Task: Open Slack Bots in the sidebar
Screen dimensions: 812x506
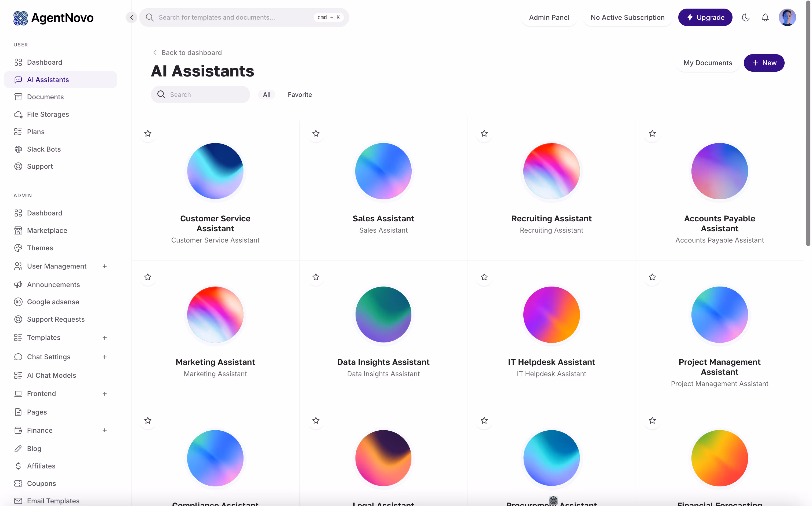Action: click(61, 149)
